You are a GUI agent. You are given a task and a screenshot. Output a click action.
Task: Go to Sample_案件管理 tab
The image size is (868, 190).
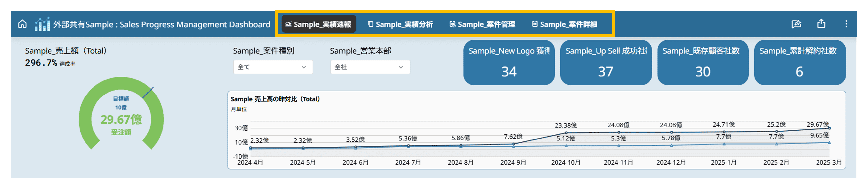(x=482, y=24)
